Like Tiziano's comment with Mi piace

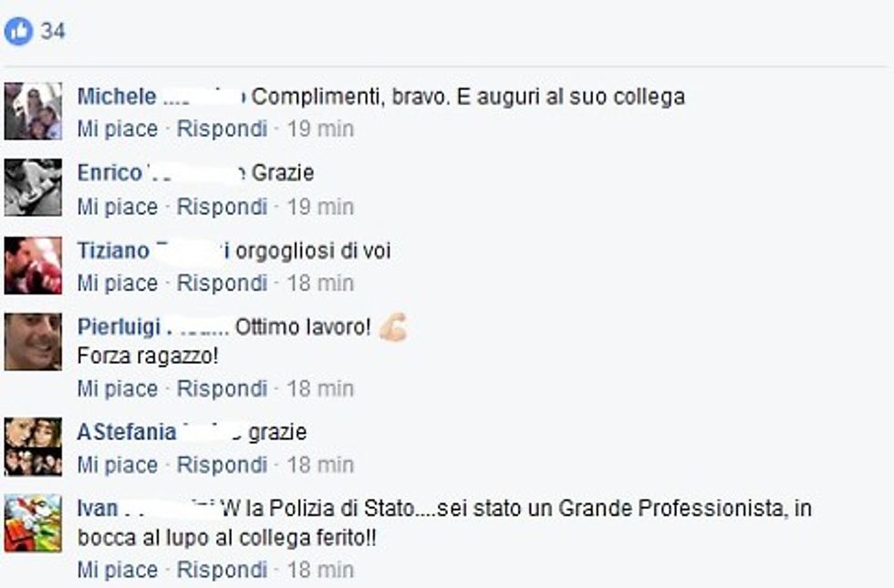pyautogui.click(x=117, y=284)
